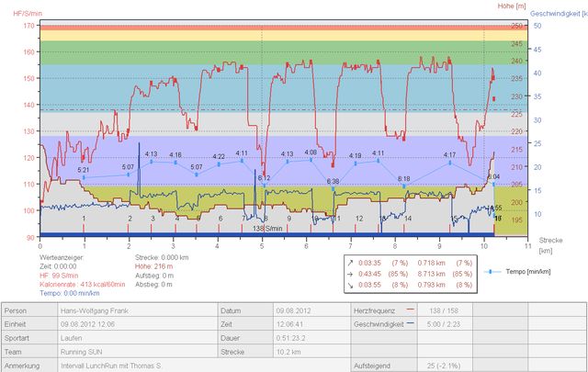Image resolution: width=588 pixels, height=372 pixels.
Task: Select the 5:21 tempo data point
Action: [84, 178]
